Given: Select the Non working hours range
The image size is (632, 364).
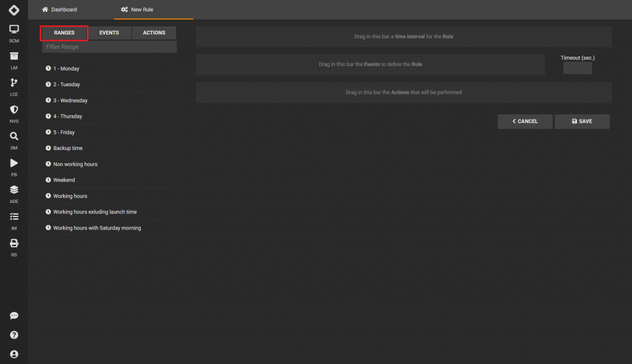Looking at the screenshot, I should pos(109,164).
